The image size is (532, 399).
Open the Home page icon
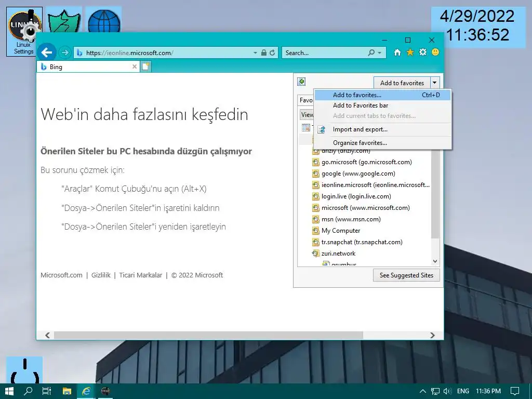[x=397, y=52]
